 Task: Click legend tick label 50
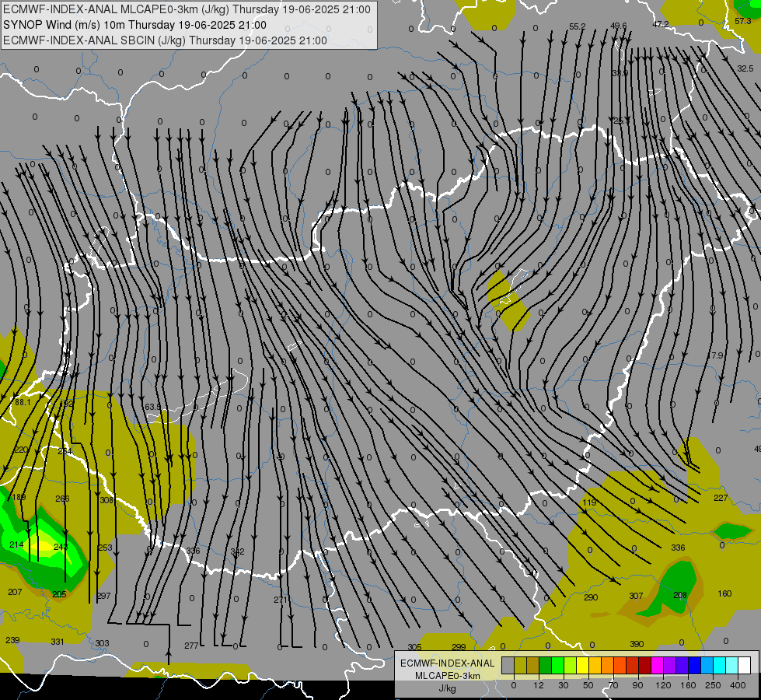click(588, 685)
